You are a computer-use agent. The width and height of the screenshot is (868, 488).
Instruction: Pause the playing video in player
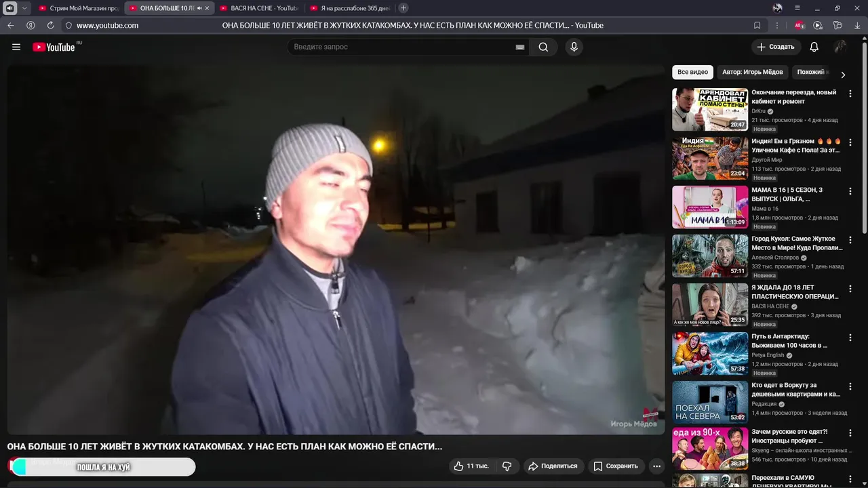(336, 249)
